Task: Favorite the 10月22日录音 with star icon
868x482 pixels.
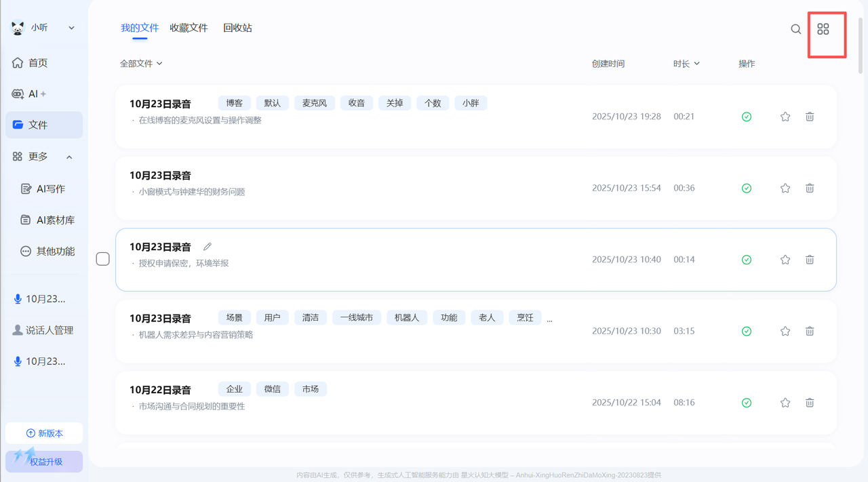Action: click(785, 403)
